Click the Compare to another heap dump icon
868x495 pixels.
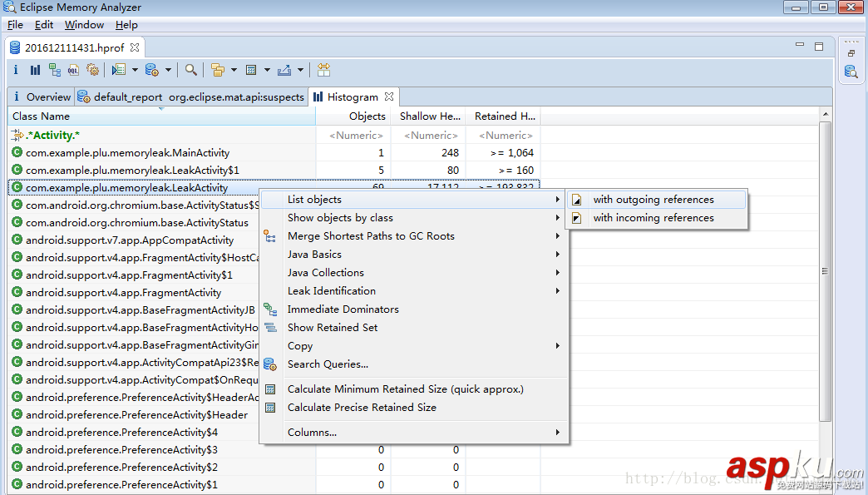point(323,70)
